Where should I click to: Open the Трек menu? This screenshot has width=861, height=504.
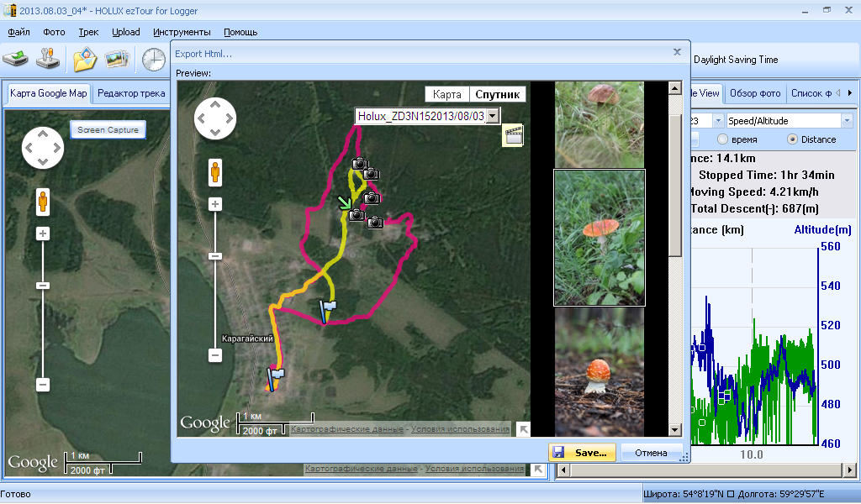(x=88, y=32)
